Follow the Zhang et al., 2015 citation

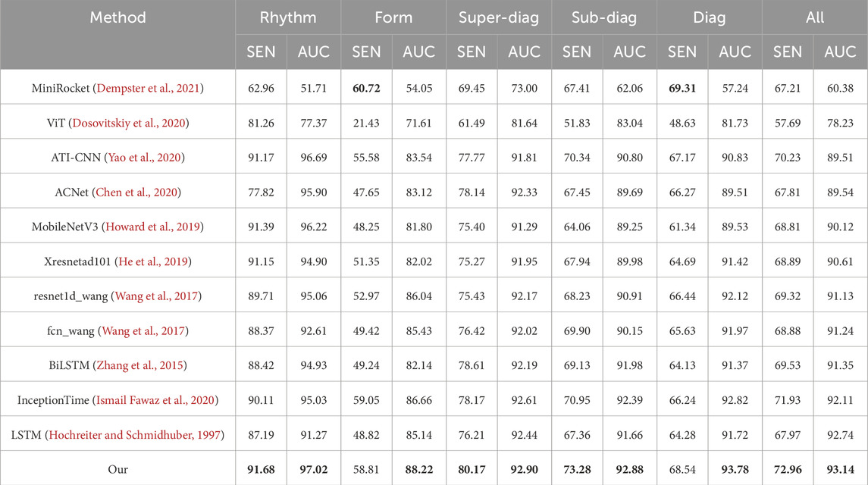tap(140, 365)
